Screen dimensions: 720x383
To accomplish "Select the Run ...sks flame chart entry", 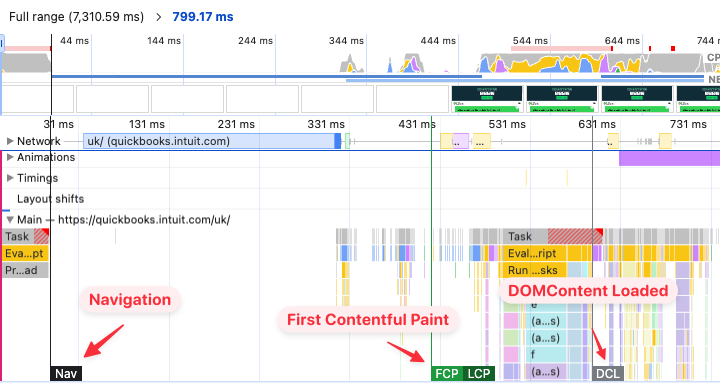I will (x=535, y=270).
